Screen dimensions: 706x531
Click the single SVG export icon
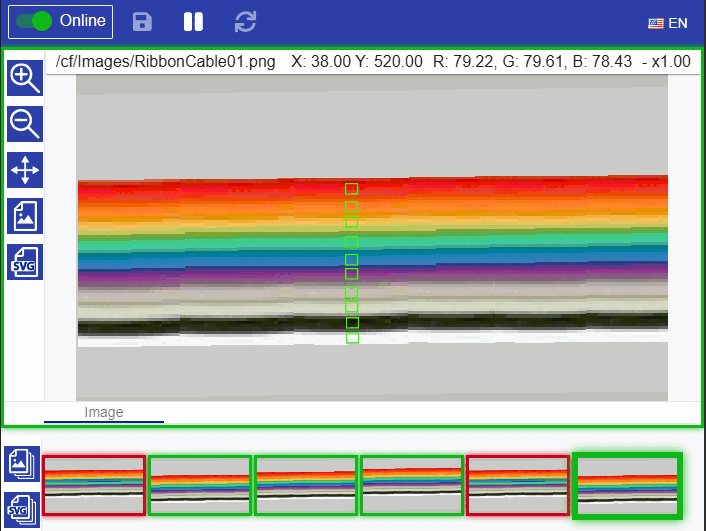[x=25, y=262]
